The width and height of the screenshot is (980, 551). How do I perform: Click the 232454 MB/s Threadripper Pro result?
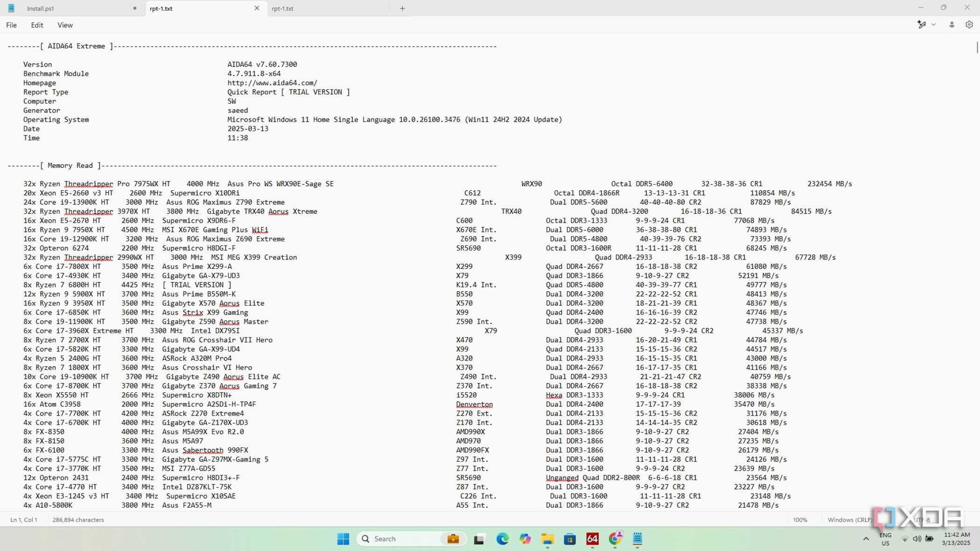[830, 184]
